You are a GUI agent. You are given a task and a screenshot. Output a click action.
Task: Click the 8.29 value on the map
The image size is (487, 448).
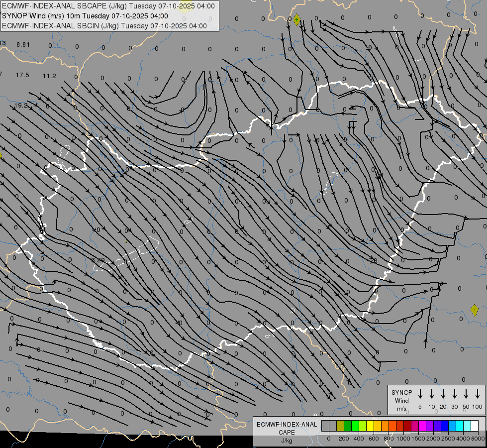pos(98,260)
